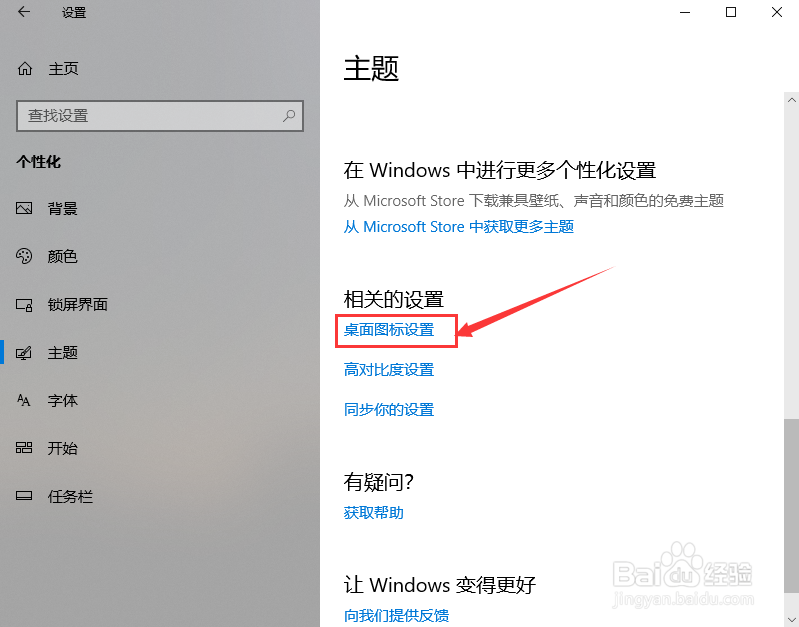Open 同步你的设置 link
The image size is (799, 627).
[x=389, y=409]
